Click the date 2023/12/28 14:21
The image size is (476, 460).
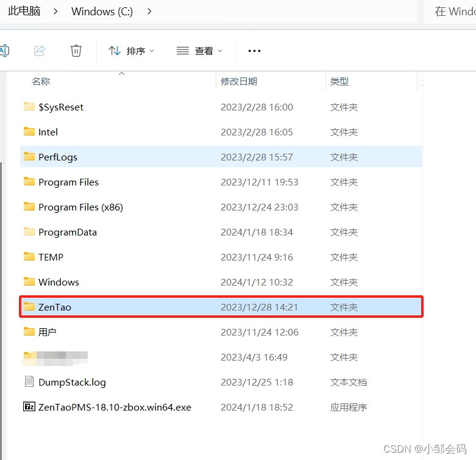point(259,307)
